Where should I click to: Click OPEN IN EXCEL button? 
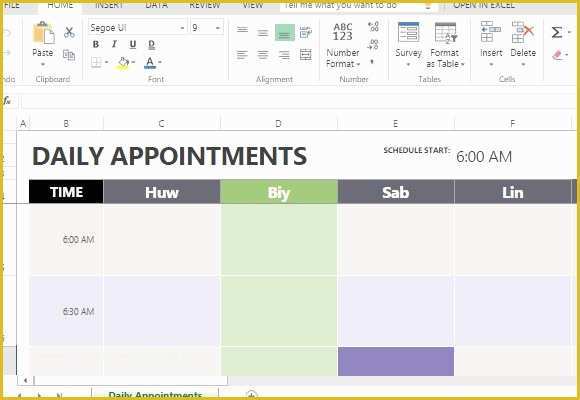(484, 5)
